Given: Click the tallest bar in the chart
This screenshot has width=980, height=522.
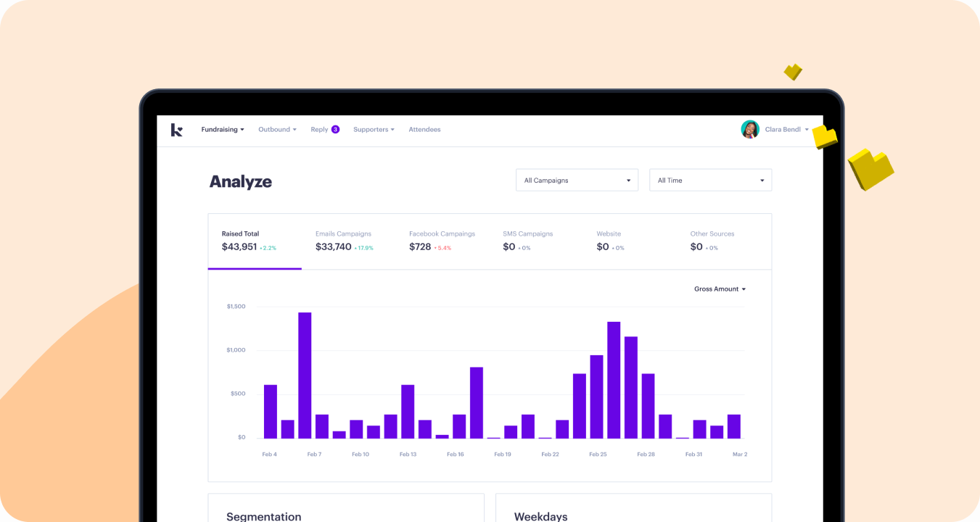Looking at the screenshot, I should click(305, 376).
